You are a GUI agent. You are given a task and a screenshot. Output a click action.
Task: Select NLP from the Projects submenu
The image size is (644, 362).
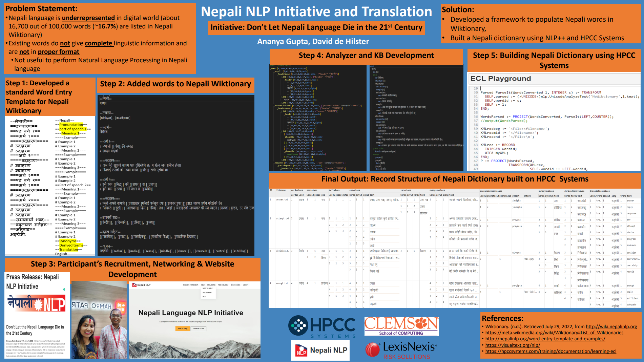(204, 297)
